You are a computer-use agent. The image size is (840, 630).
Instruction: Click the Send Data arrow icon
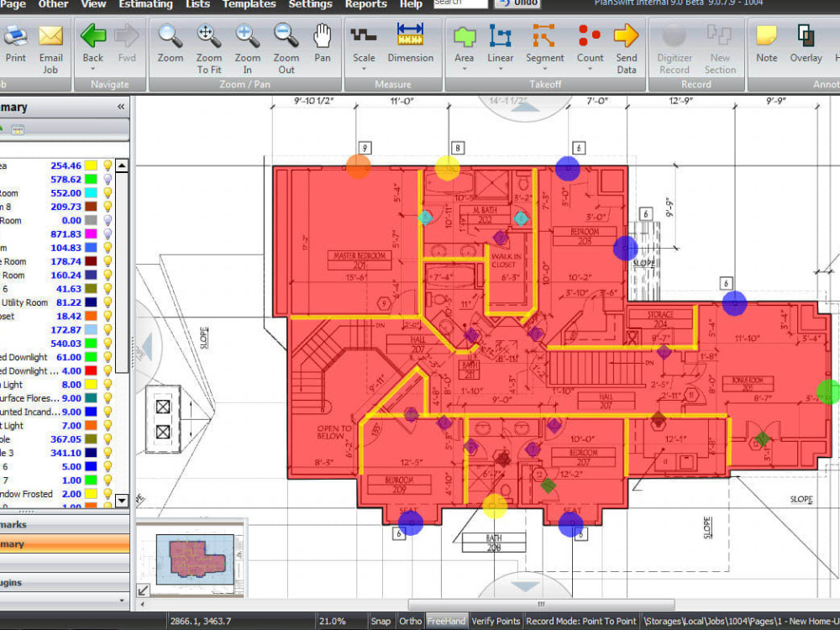click(x=626, y=36)
